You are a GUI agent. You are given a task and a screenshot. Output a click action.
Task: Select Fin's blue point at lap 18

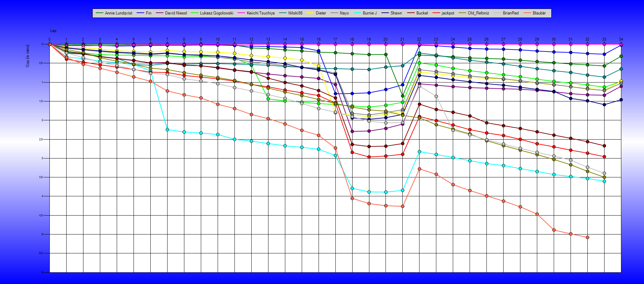click(352, 94)
